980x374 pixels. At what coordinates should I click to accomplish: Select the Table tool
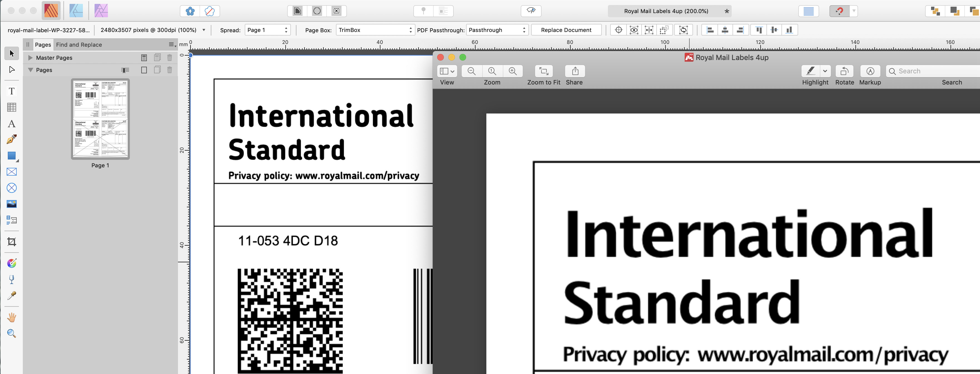click(x=11, y=107)
